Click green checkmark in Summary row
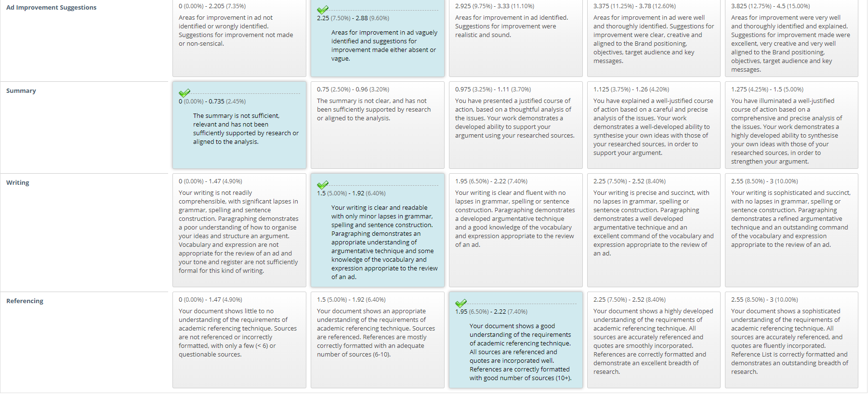Screen dimensions: 868x396 coord(184,93)
